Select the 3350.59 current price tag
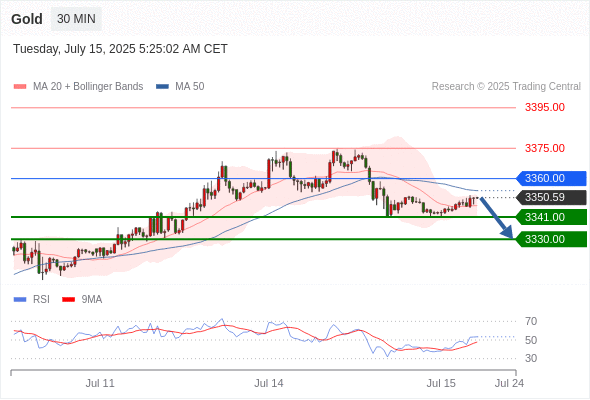The image size is (590, 400). [551, 198]
